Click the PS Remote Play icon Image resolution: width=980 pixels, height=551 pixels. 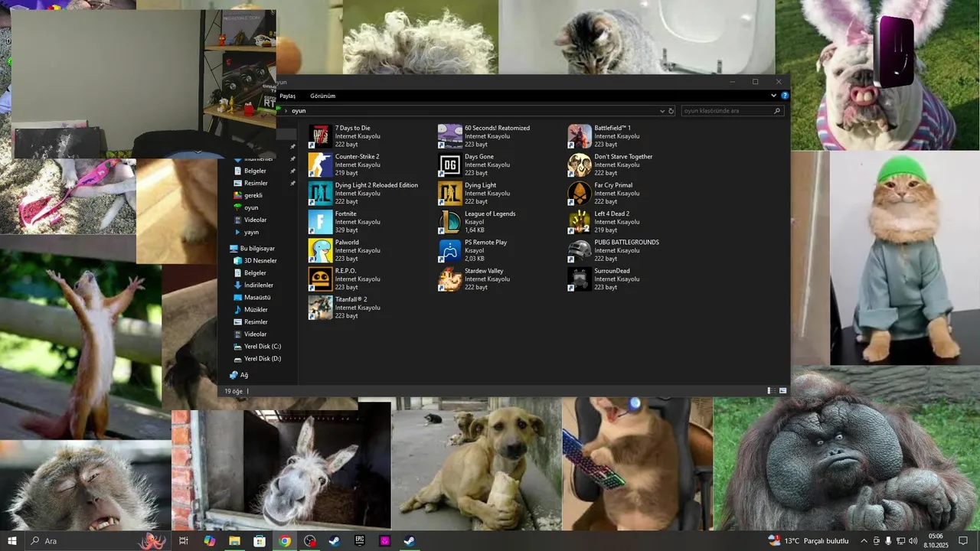450,250
